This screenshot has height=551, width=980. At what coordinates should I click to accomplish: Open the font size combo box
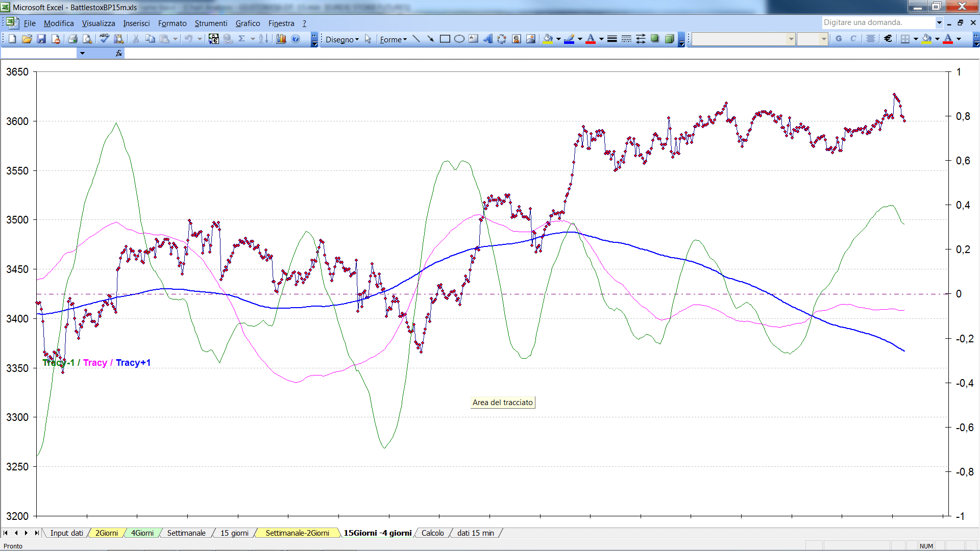812,39
